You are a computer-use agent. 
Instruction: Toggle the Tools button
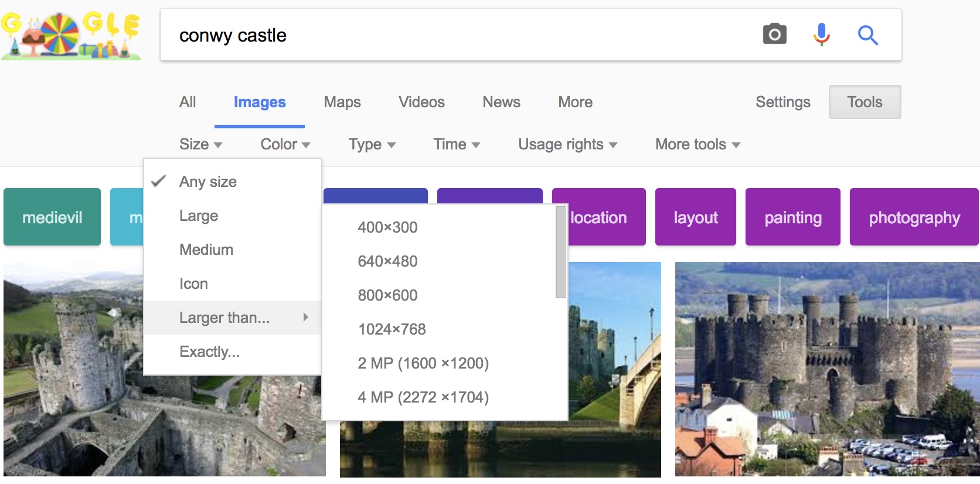865,102
